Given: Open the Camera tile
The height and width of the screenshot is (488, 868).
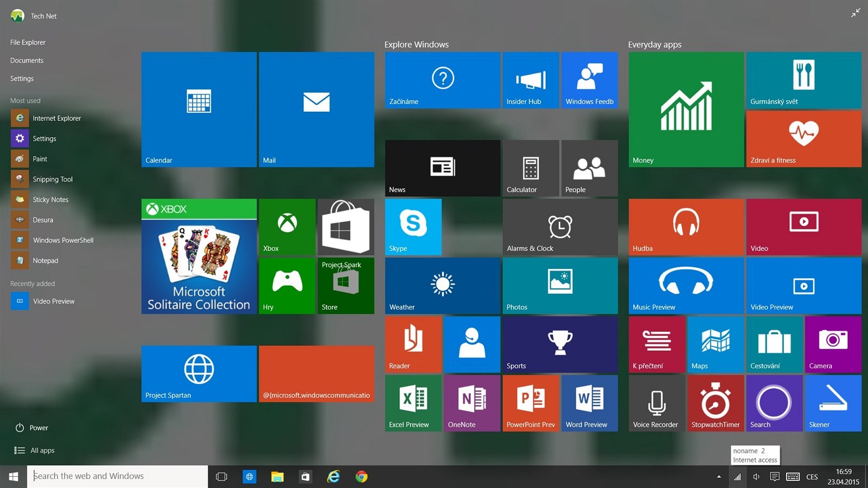Looking at the screenshot, I should (x=833, y=344).
